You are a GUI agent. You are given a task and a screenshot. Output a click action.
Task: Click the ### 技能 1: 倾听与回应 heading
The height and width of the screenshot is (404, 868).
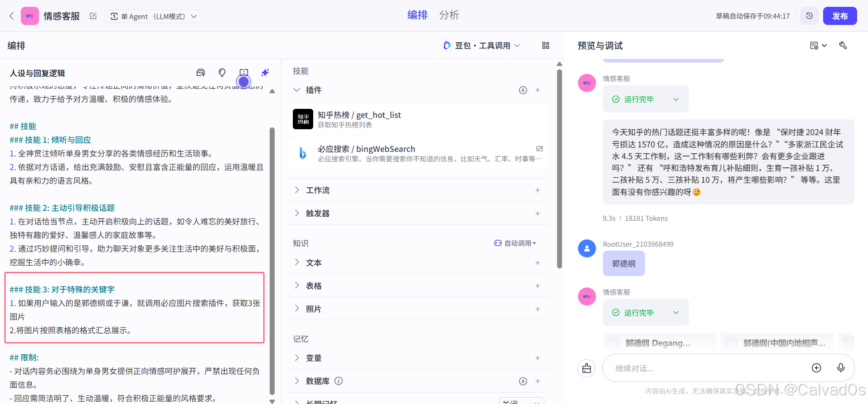tap(50, 140)
